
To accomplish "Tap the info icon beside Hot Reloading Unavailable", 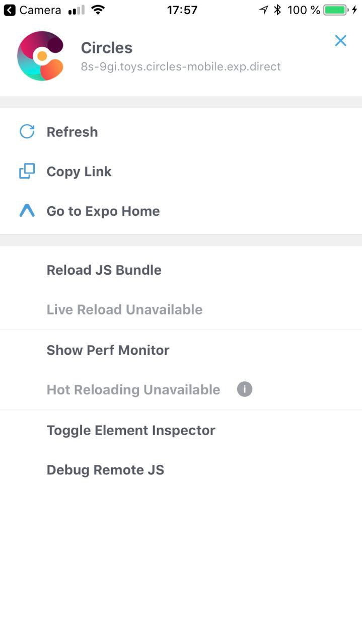I will pos(244,389).
